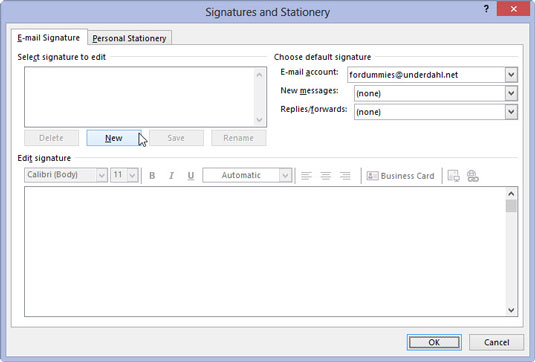Switch to the E-mail Signature tab
This screenshot has height=362, width=535.
pos(49,38)
